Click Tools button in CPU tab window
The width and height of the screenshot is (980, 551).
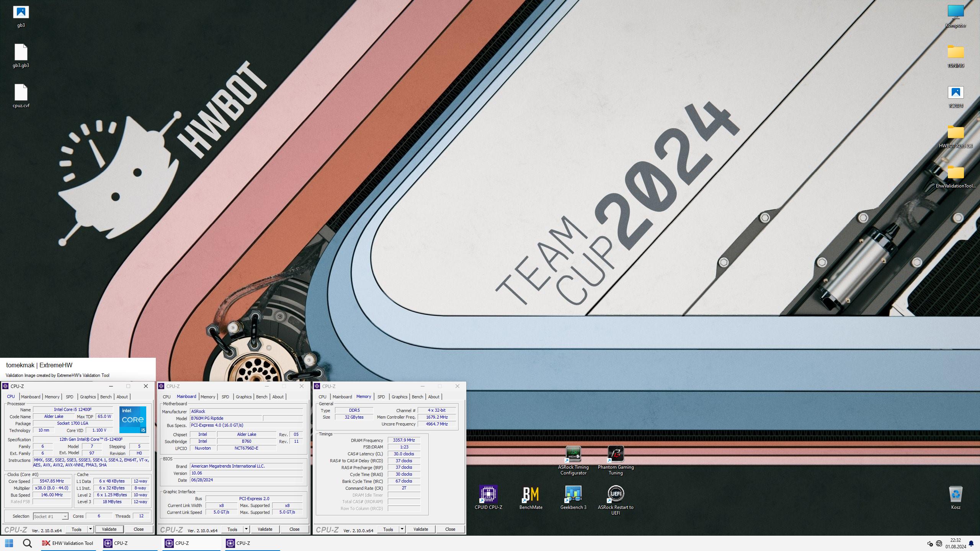(x=77, y=529)
